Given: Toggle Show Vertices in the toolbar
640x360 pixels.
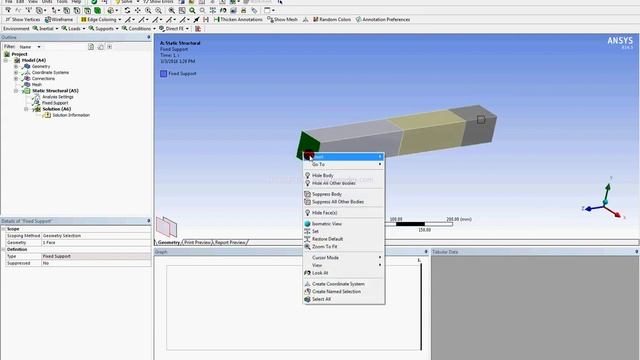Looking at the screenshot, I should (x=23, y=20).
